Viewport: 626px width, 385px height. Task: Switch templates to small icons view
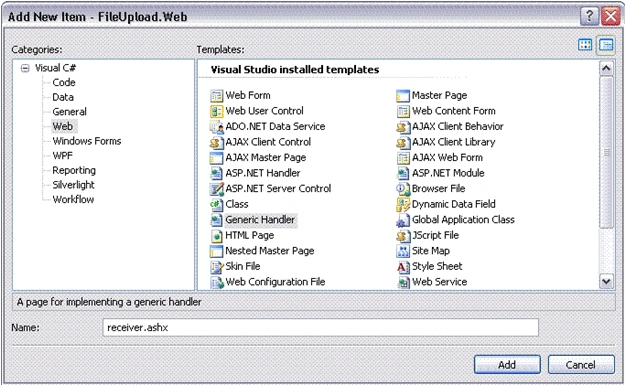(x=606, y=45)
